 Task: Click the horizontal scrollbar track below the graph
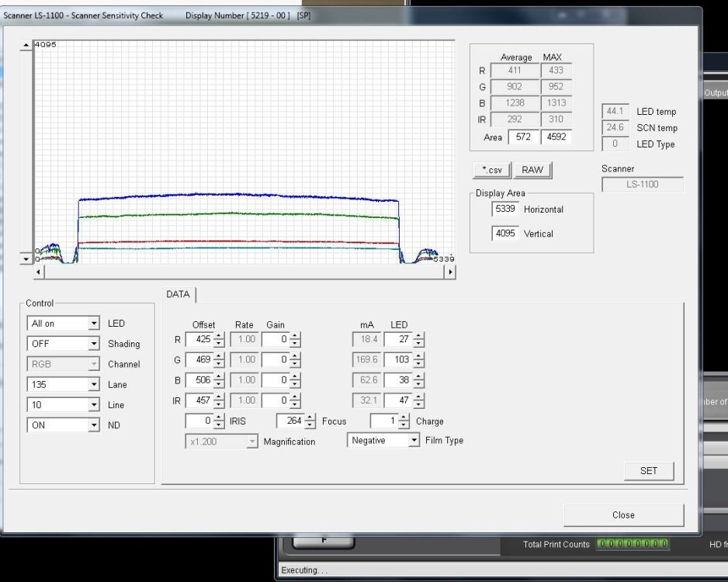click(x=244, y=272)
